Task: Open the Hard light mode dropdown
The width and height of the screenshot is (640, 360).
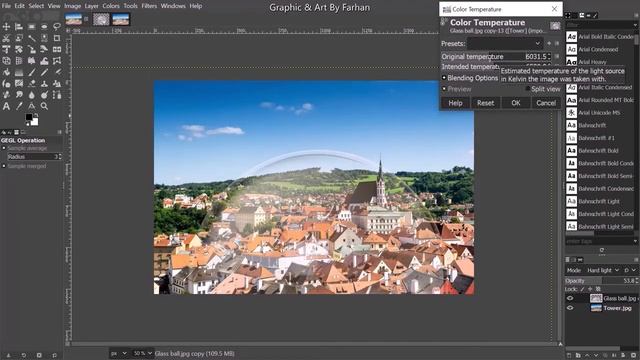Action: coord(603,270)
